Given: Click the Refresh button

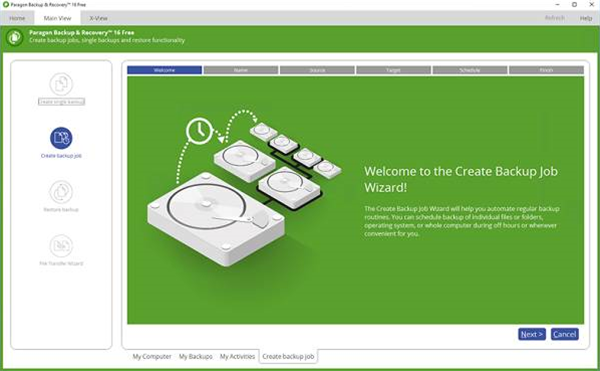Looking at the screenshot, I should tap(554, 18).
